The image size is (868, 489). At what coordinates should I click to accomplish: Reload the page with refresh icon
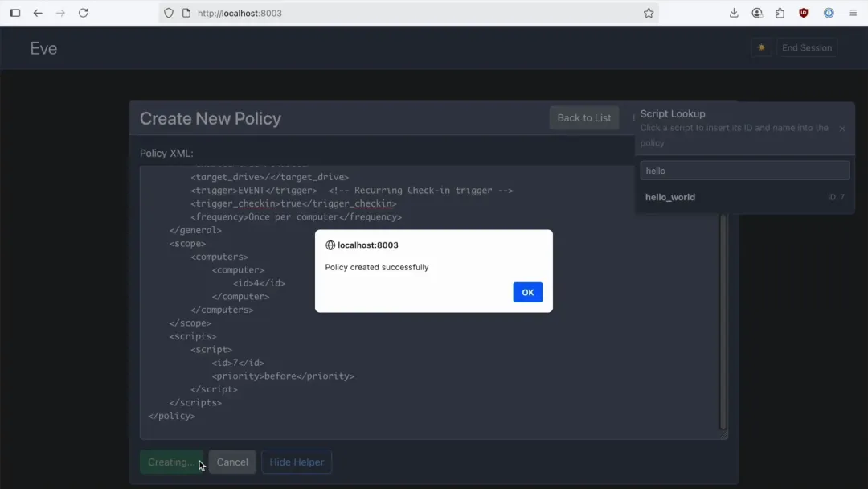tap(83, 13)
